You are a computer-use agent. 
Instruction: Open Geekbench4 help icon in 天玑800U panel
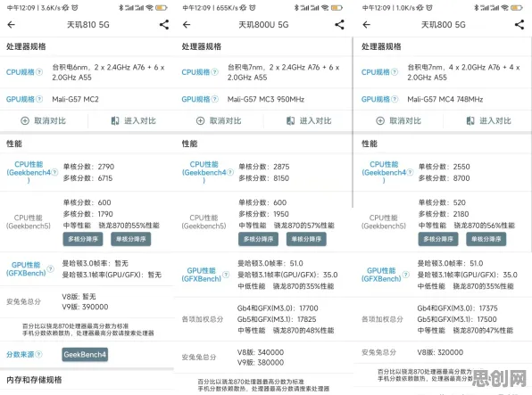coord(230,172)
